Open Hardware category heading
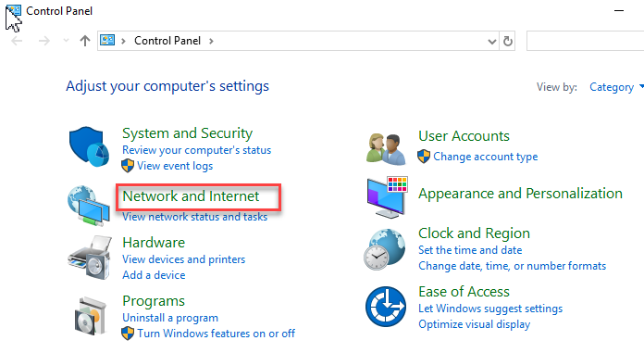The height and width of the screenshot is (353, 644). point(154,243)
